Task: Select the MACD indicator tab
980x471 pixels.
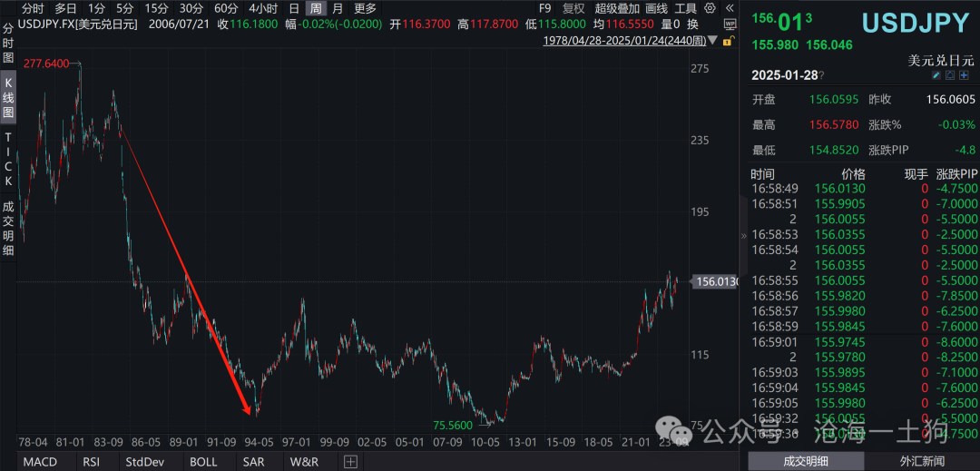Action: coord(40,462)
